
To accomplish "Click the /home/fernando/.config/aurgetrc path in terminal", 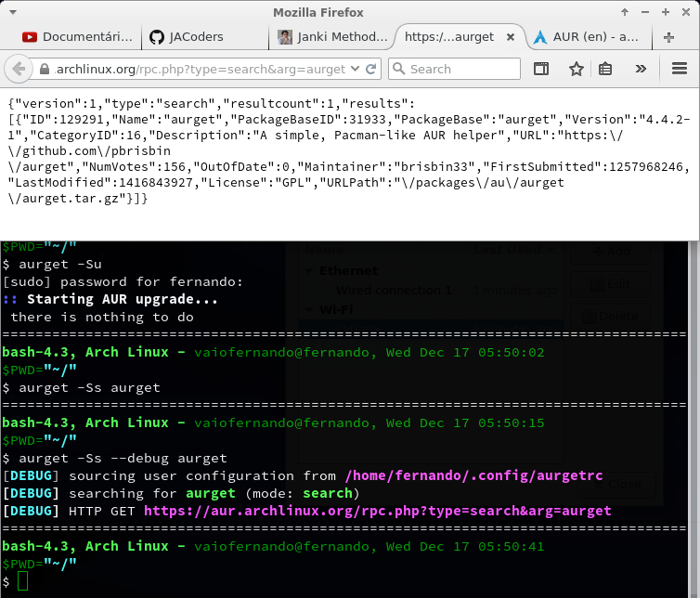I will (473, 475).
